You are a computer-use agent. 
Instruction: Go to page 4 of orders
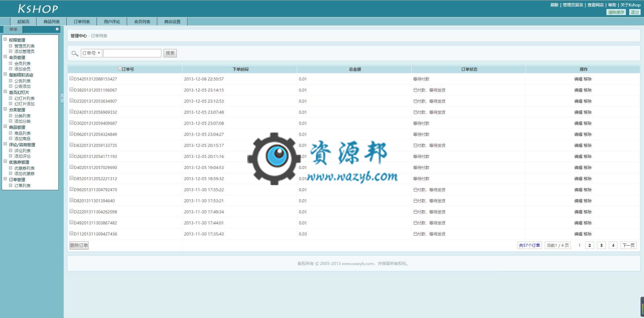(613, 245)
